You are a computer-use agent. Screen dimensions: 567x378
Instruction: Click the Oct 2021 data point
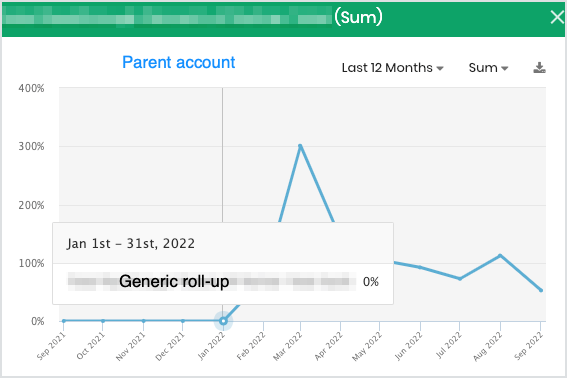[103, 321]
